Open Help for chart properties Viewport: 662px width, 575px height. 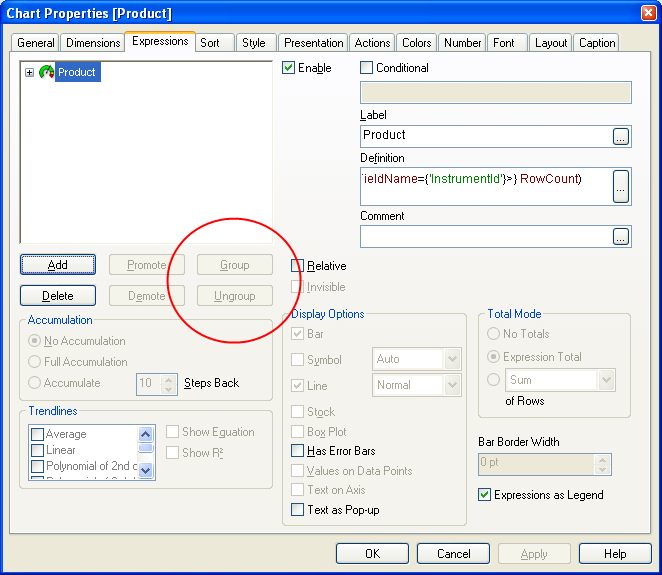(615, 553)
